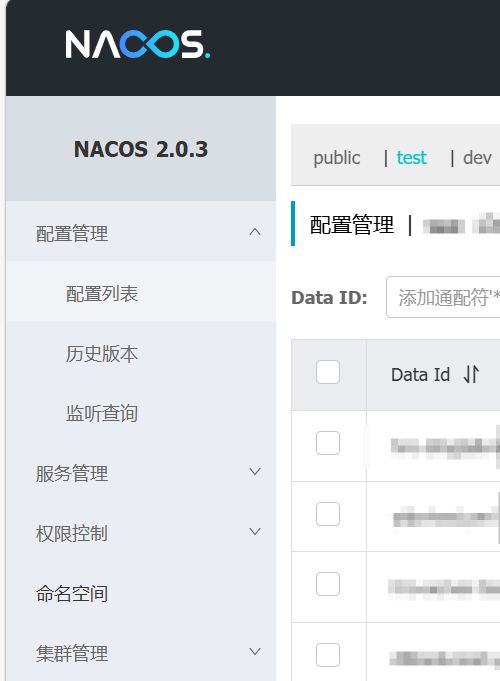Sort by the Data Id sort arrows
500x681 pixels.
[471, 374]
